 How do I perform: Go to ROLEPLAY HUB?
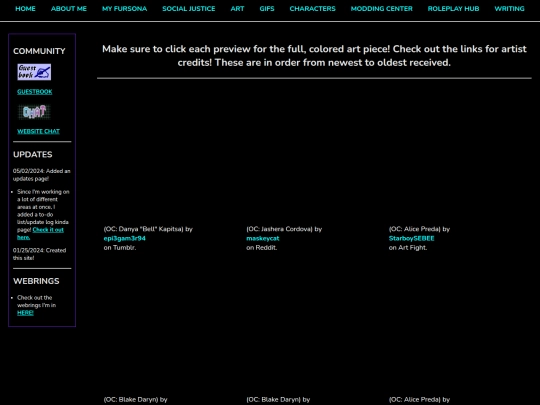453,9
